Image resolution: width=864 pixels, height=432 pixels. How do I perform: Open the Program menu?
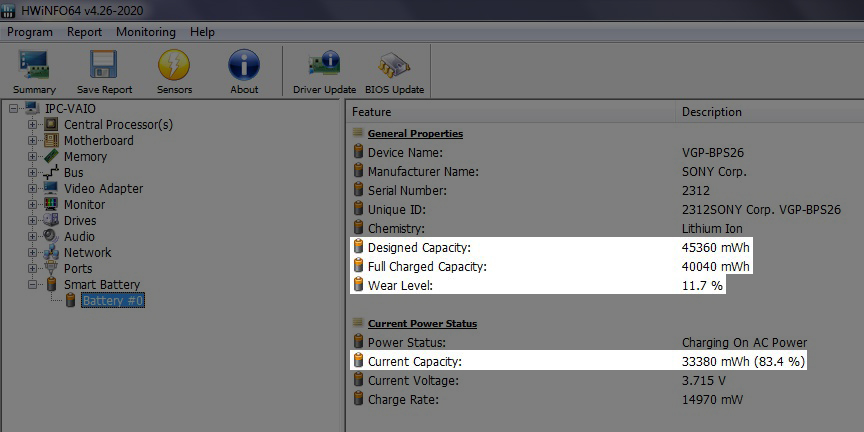pyautogui.click(x=30, y=32)
